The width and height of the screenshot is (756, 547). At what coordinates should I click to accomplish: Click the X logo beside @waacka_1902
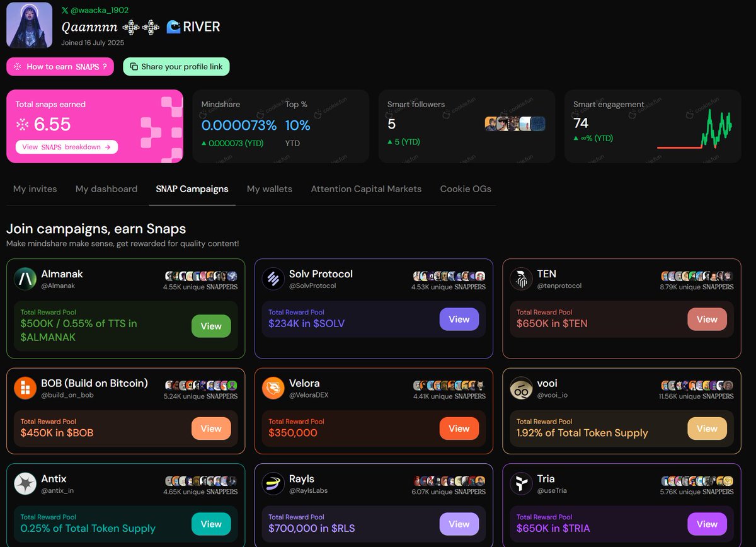pyautogui.click(x=65, y=11)
